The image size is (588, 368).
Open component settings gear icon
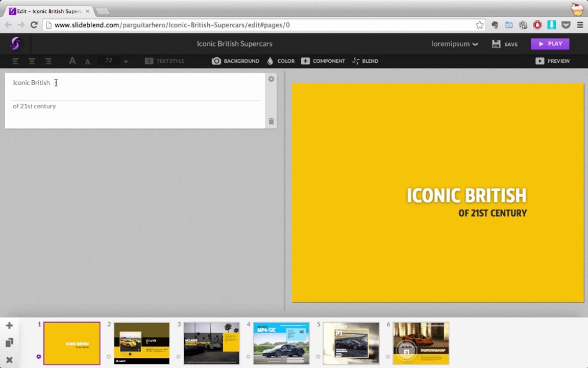click(x=271, y=79)
